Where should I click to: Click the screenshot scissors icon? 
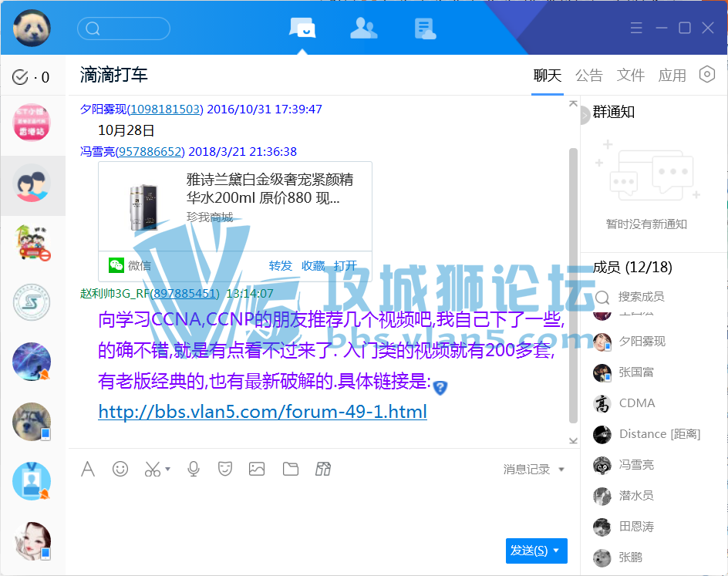152,469
